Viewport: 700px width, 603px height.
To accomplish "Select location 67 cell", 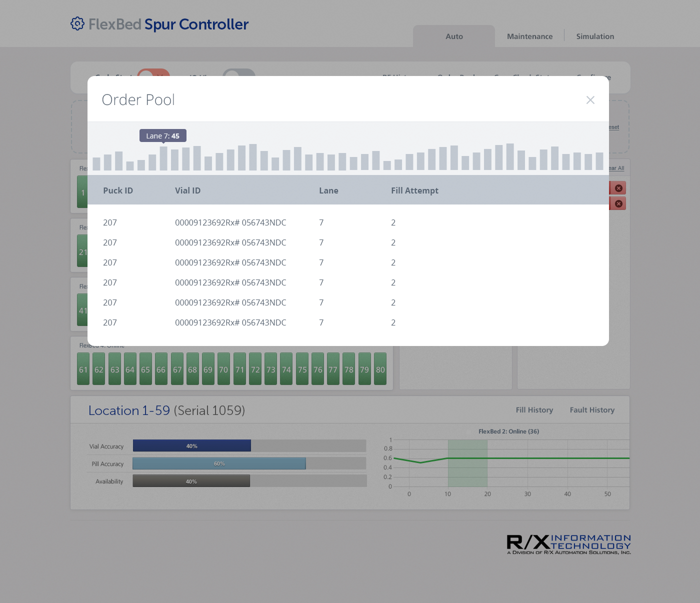I will pyautogui.click(x=177, y=369).
